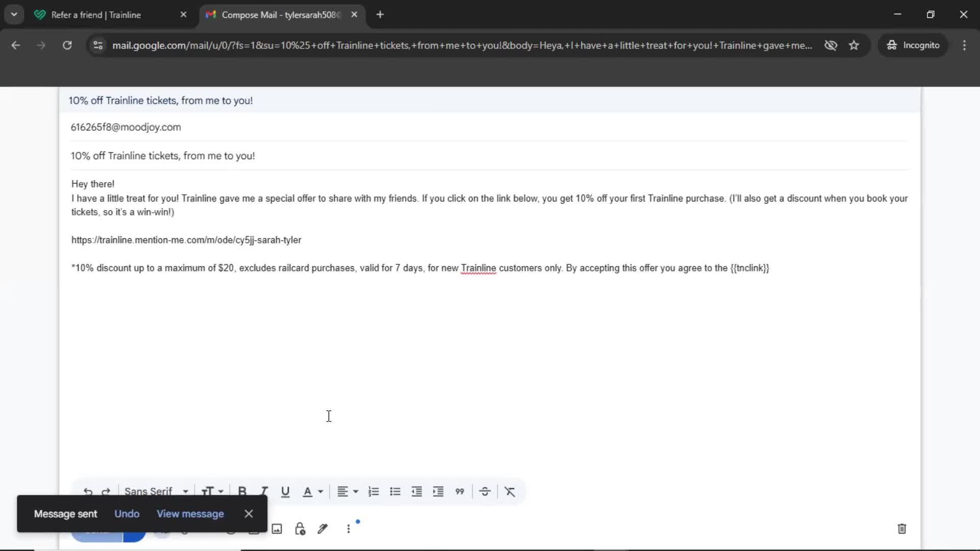Open the font size picker
This screenshot has width=980, height=551.
click(212, 491)
